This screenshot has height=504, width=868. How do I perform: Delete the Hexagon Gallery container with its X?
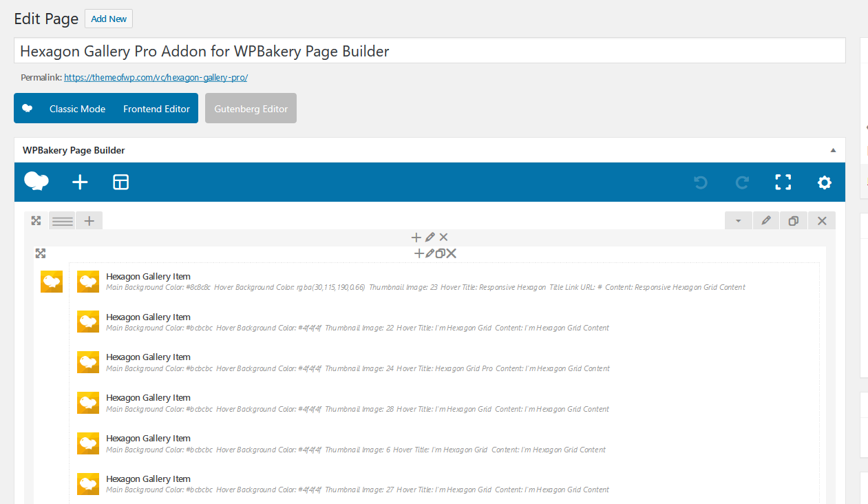tap(452, 253)
